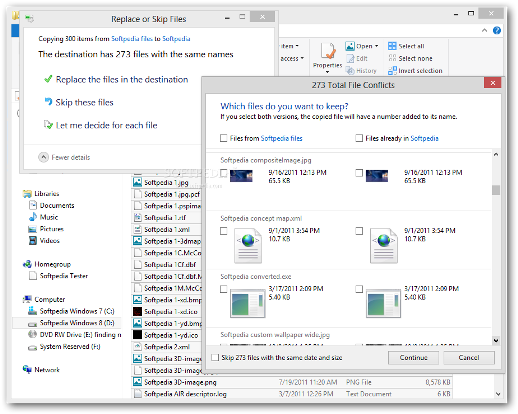518x414 pixels.
Task: Collapse details with Fewer details arrow
Action: [43, 157]
